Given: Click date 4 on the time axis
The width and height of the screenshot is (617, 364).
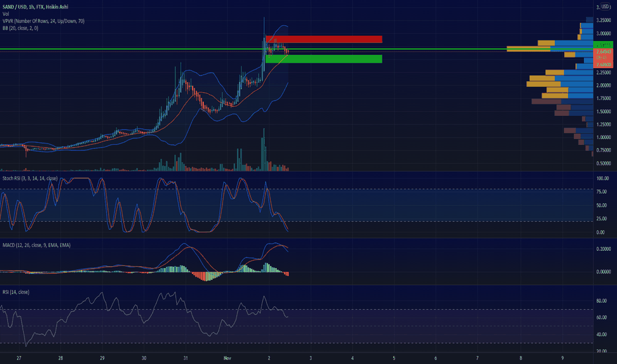Looking at the screenshot, I should tap(353, 359).
